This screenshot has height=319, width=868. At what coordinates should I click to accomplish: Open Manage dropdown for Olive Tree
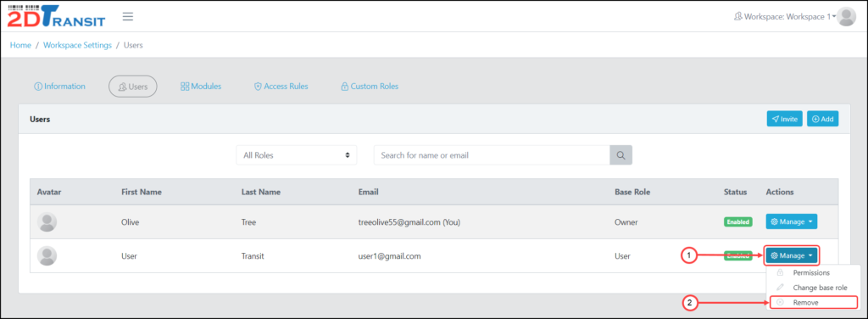[x=791, y=221]
